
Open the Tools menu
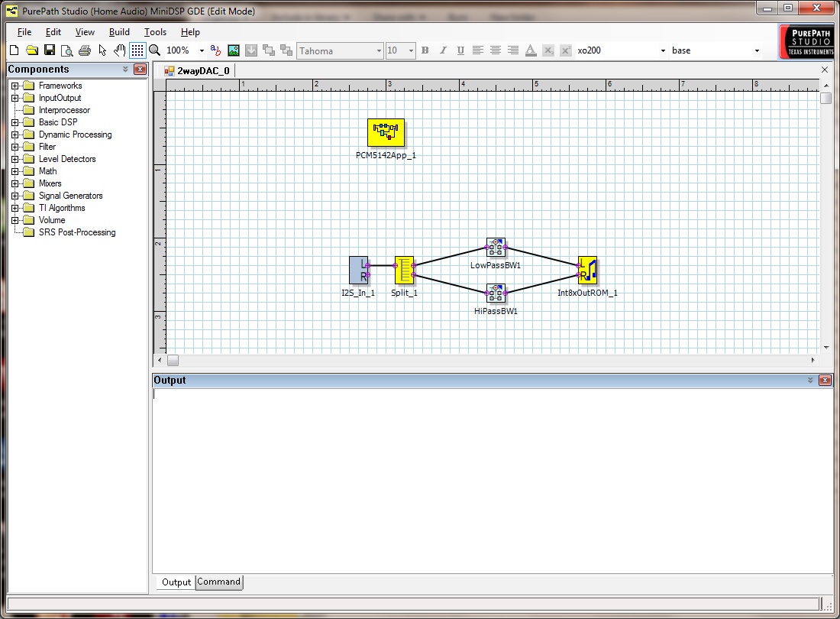[155, 32]
